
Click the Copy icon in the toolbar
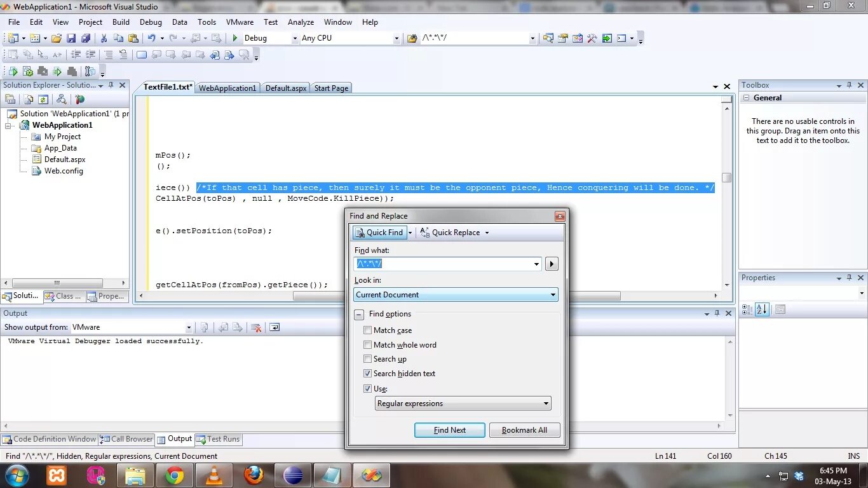119,38
